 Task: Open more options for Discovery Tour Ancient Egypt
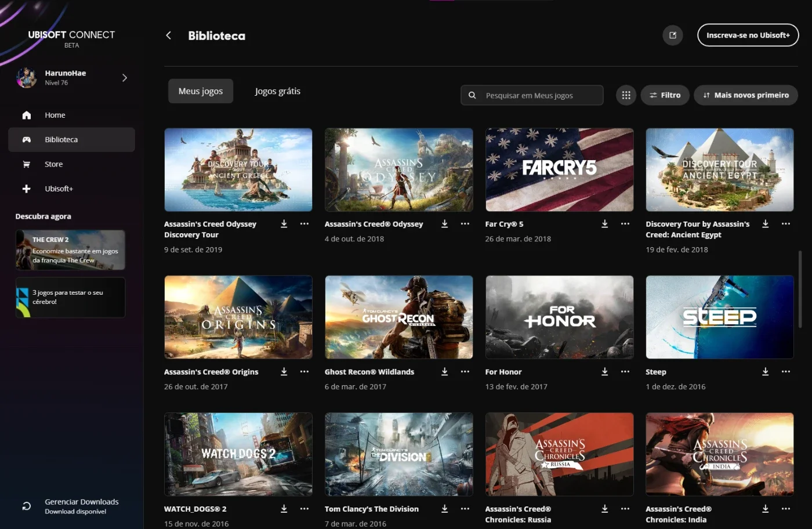[786, 224]
